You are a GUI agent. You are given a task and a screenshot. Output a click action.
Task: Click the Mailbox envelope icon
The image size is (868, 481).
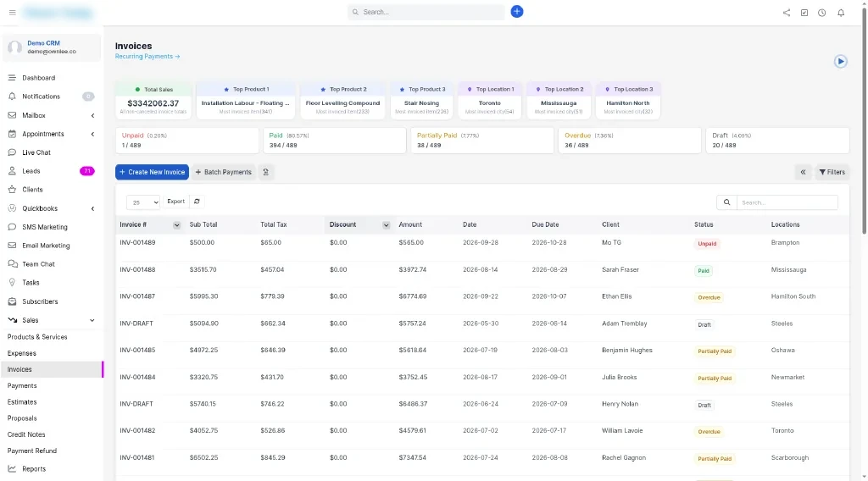[x=12, y=115]
